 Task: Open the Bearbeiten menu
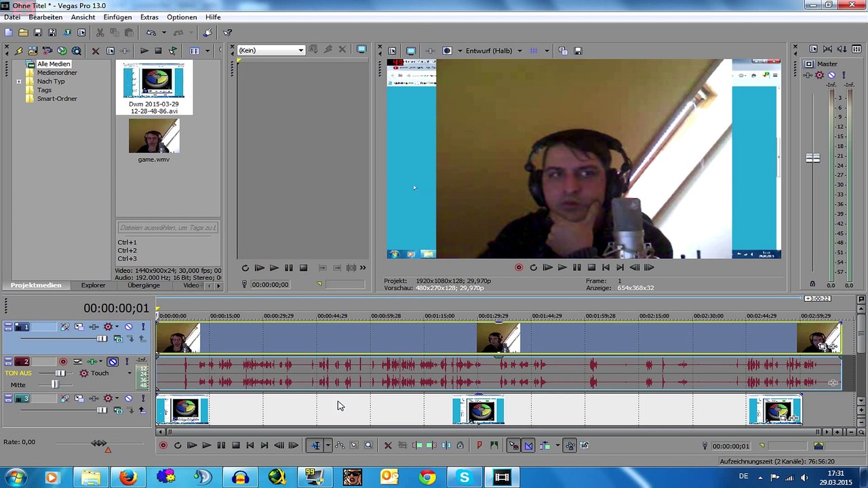click(45, 17)
